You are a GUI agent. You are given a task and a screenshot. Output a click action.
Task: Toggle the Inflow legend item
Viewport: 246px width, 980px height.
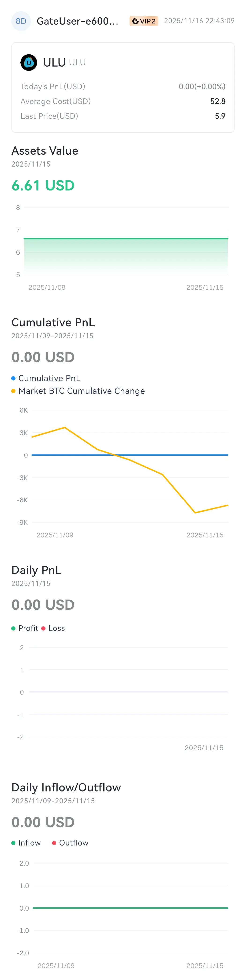pyautogui.click(x=26, y=843)
